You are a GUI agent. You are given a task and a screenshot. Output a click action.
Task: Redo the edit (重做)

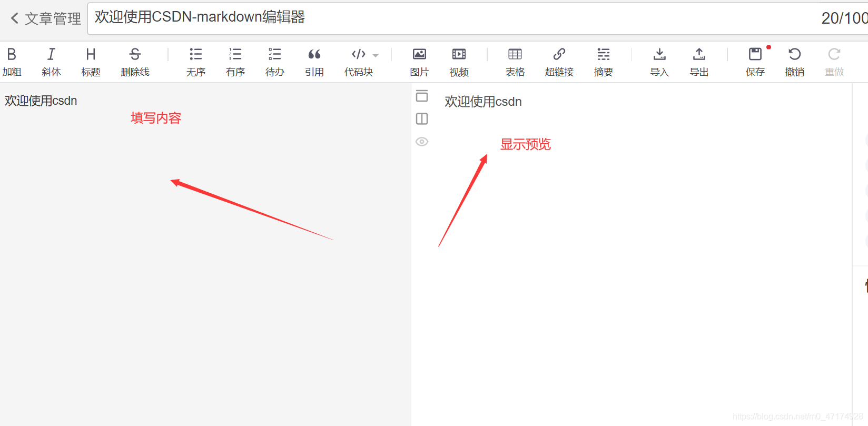(x=834, y=62)
